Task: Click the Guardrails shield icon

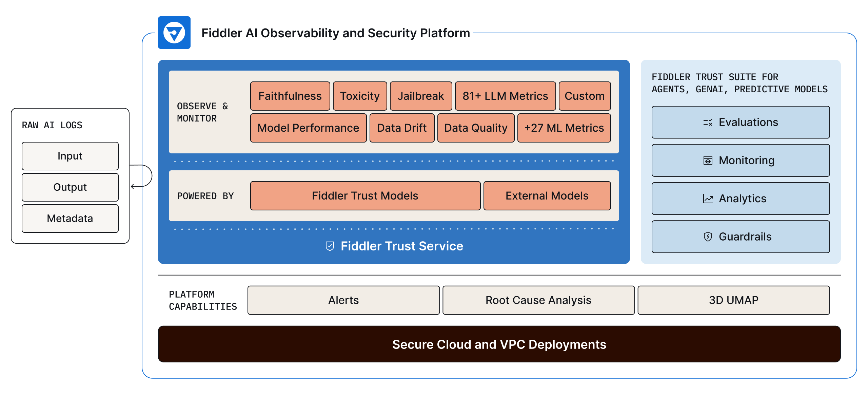Action: coord(709,237)
